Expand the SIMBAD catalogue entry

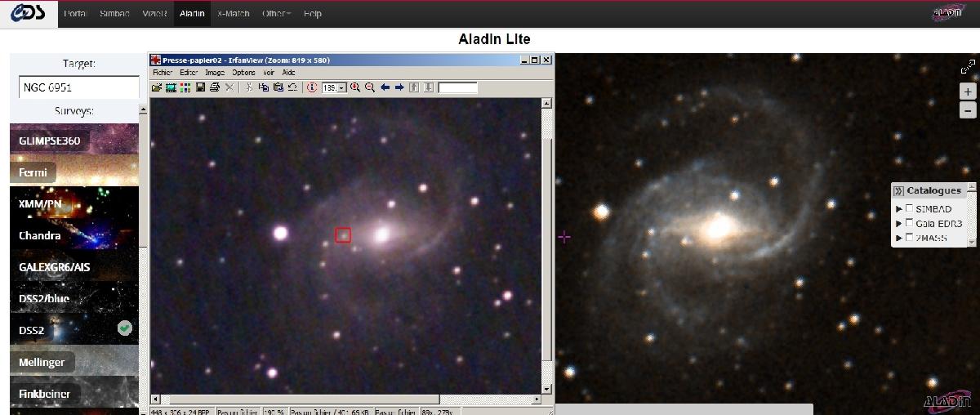(899, 209)
